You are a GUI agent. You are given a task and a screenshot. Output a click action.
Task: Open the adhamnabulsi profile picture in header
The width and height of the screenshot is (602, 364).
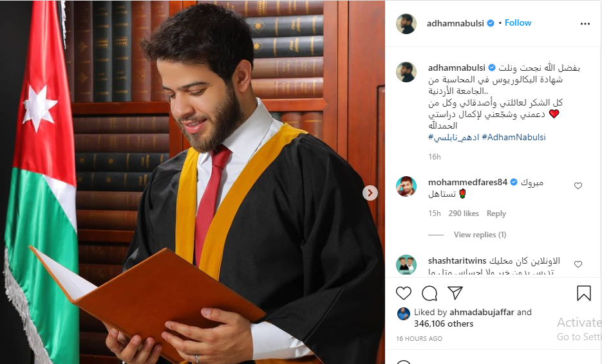click(406, 24)
